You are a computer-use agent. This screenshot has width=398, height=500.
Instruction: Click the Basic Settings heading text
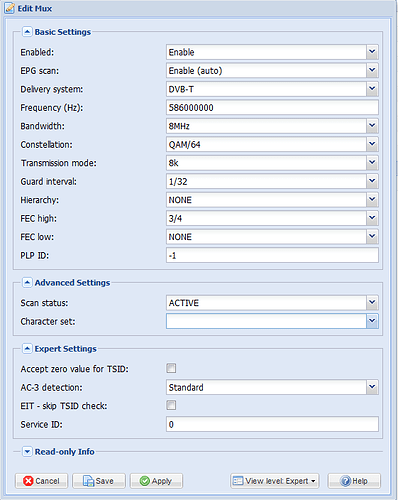63,32
